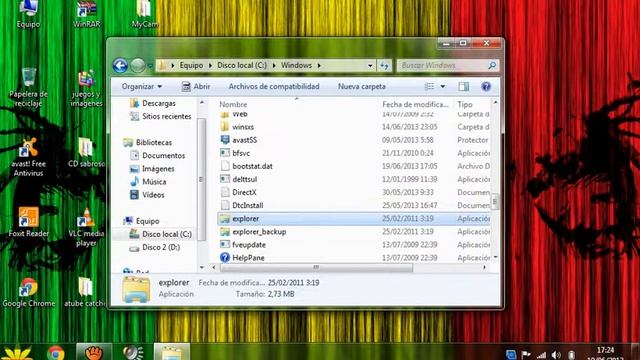This screenshot has width=640, height=360.
Task: Open Vídeos library
Action: (x=147, y=195)
